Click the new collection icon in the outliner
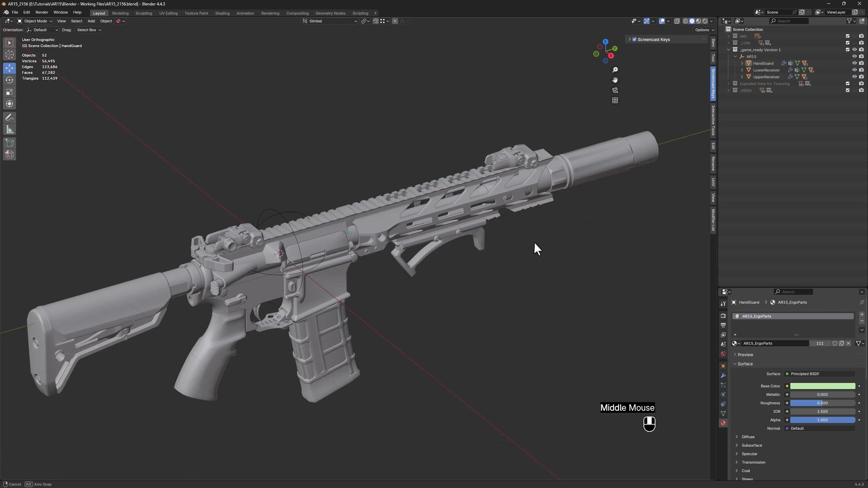This screenshot has height=488, width=868. point(862,21)
